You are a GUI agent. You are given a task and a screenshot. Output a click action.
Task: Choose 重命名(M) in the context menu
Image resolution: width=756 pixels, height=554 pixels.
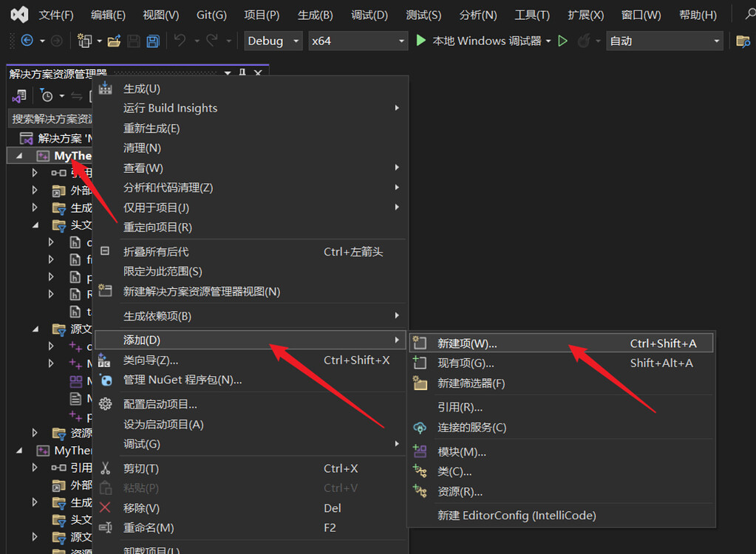(148, 527)
